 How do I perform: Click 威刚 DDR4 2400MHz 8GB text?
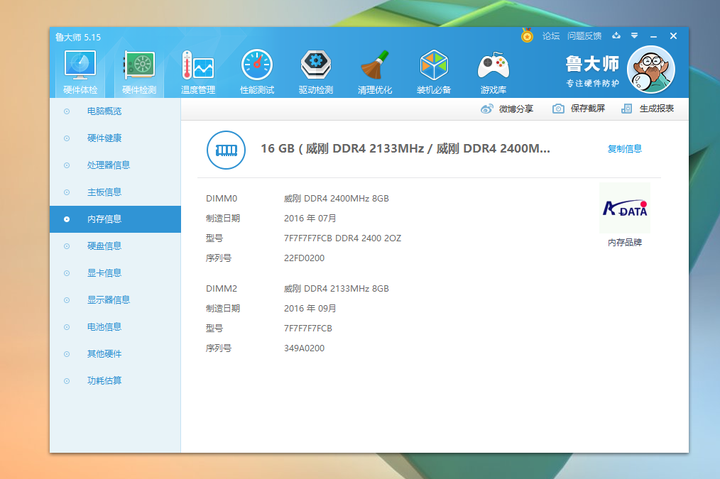pos(336,198)
